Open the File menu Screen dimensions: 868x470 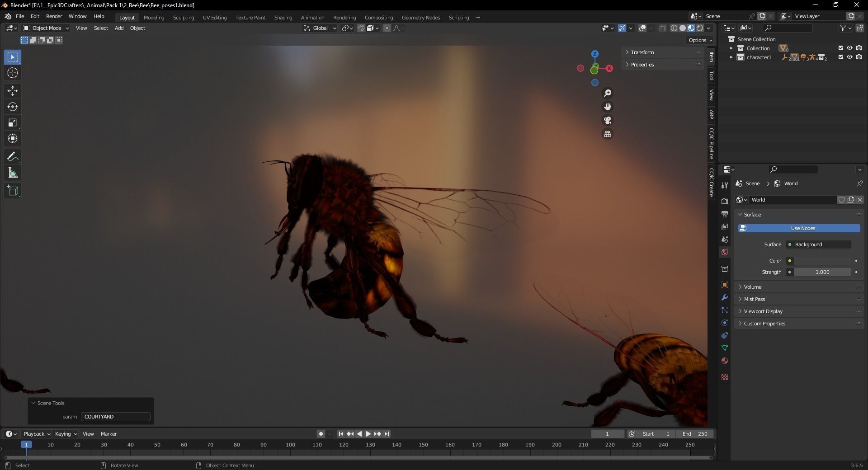20,16
